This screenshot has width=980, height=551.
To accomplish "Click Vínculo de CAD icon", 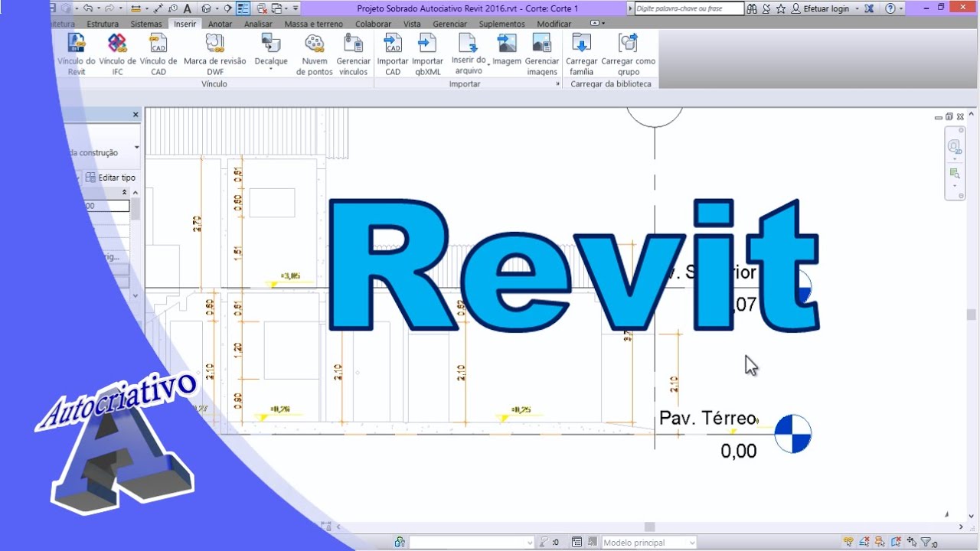I will [x=158, y=43].
